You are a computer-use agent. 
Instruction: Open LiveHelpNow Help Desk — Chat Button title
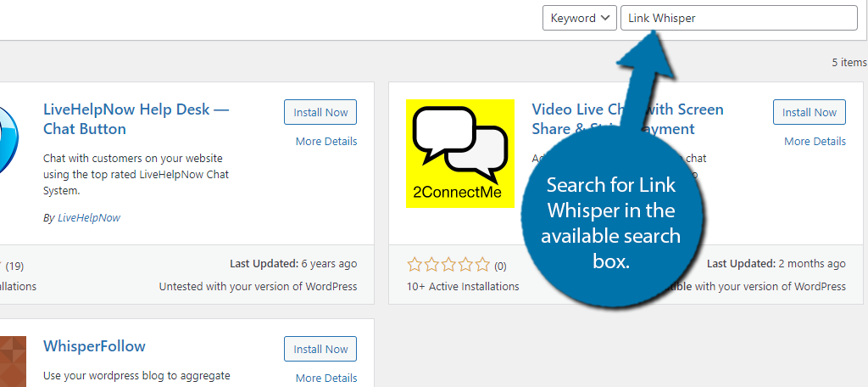tap(136, 119)
